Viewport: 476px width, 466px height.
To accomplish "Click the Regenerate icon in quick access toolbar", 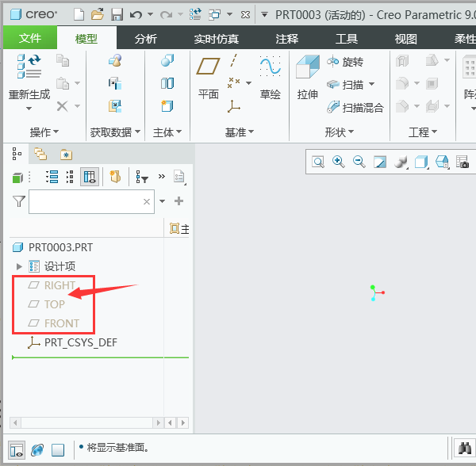I will [x=195, y=14].
